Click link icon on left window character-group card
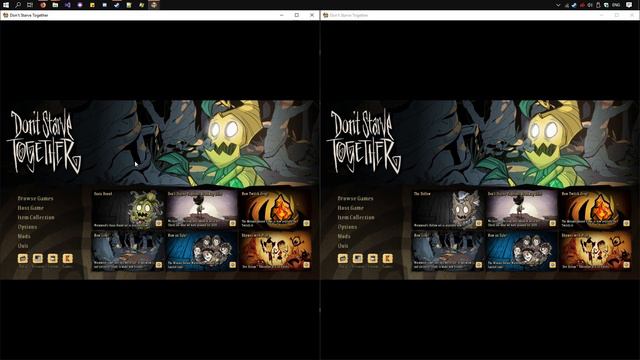 point(232,265)
